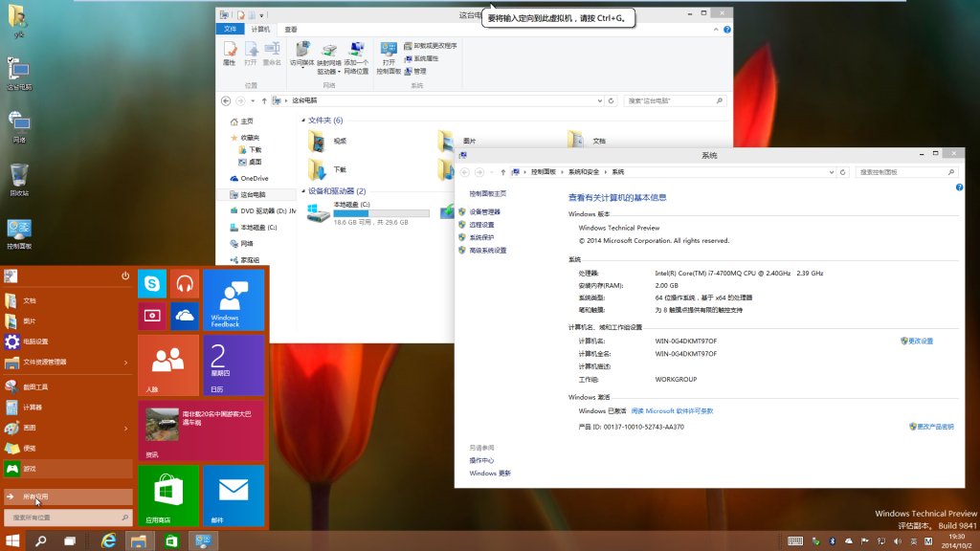Open Internet Explorer from taskbar
Image resolution: width=980 pixels, height=551 pixels.
point(109,541)
